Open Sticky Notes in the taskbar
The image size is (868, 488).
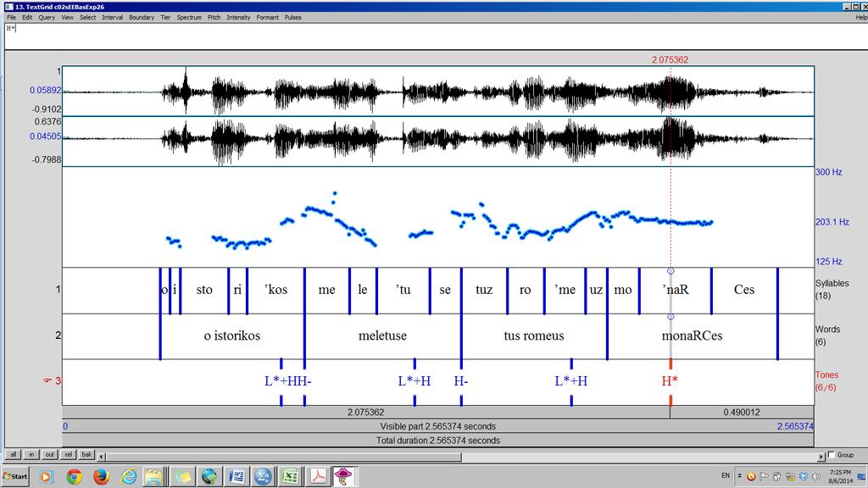(182, 476)
